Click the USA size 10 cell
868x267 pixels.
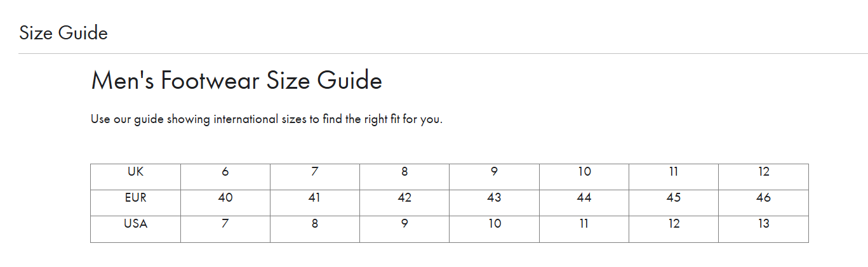click(494, 229)
